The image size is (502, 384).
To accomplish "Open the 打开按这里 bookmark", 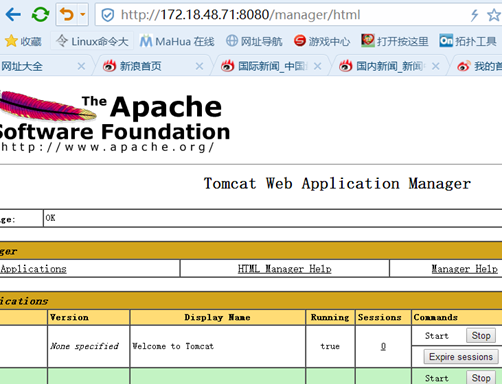I will coord(395,41).
